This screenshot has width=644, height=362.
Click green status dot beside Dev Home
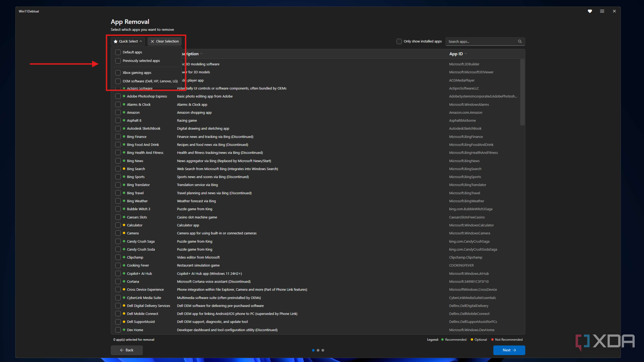click(x=124, y=330)
